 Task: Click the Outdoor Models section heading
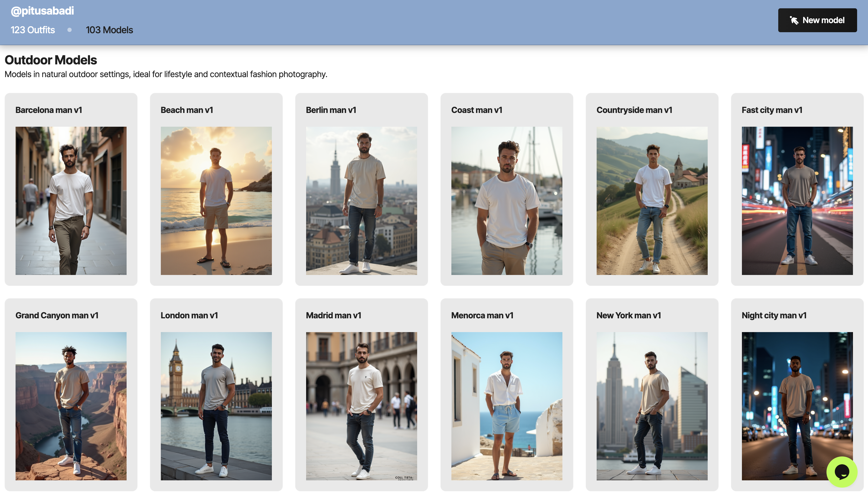(51, 60)
